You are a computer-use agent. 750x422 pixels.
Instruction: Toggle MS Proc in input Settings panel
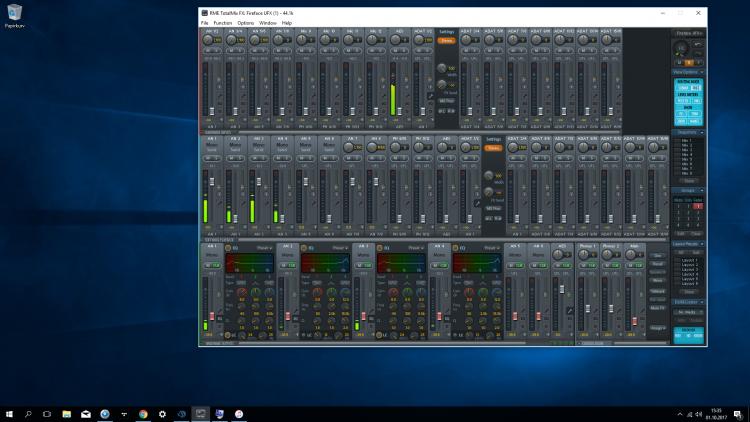tap(446, 101)
